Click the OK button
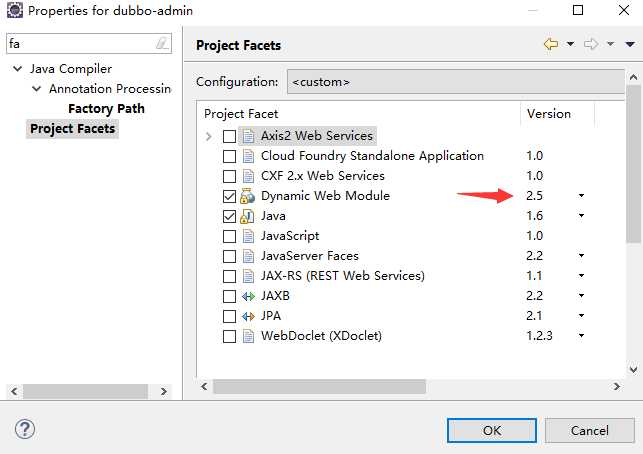 click(492, 430)
